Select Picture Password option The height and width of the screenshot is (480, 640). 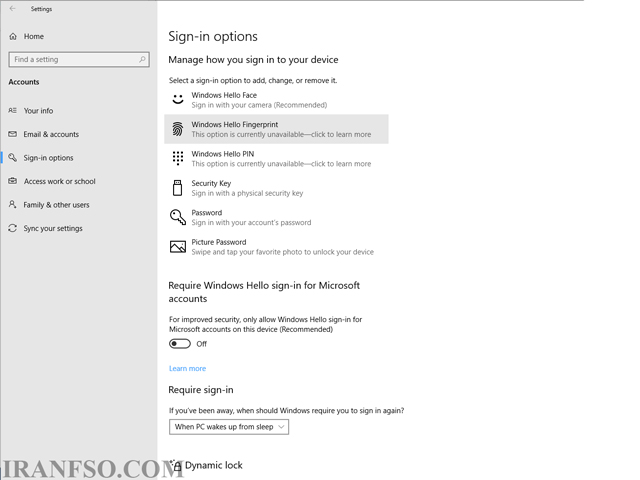(276, 247)
